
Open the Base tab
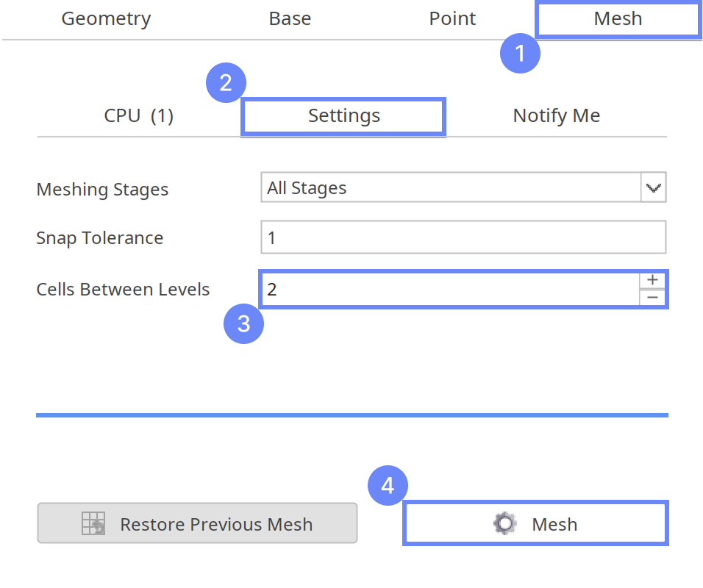pos(290,19)
